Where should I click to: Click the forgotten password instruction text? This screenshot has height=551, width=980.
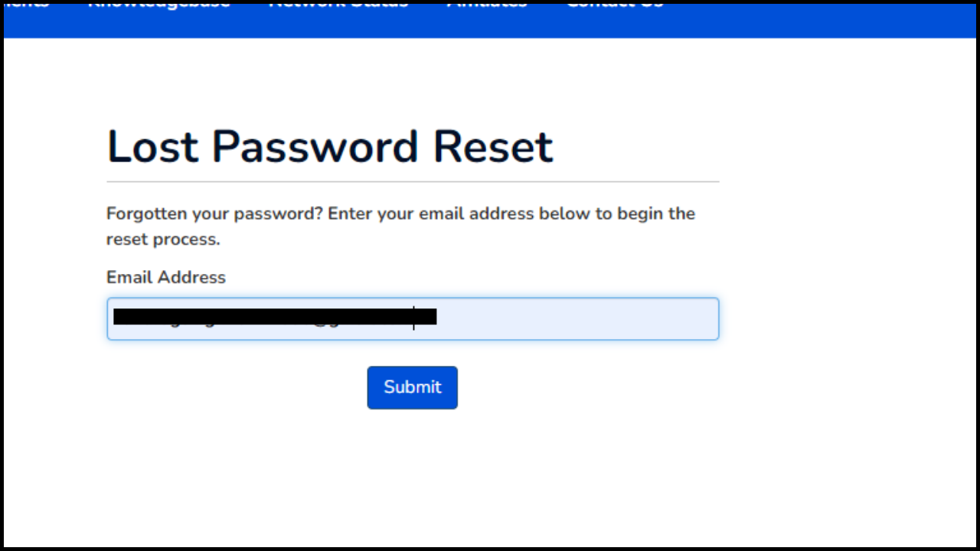[x=400, y=226]
